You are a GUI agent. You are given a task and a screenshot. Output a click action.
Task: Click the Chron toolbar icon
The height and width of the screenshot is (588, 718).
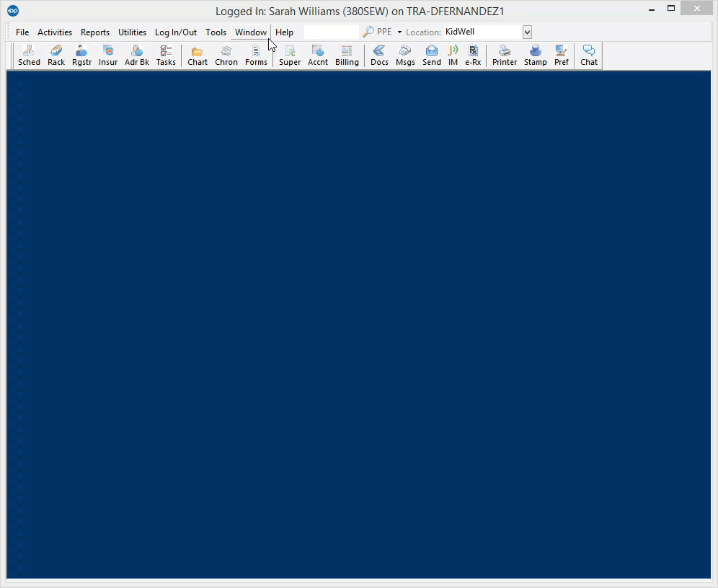click(226, 55)
